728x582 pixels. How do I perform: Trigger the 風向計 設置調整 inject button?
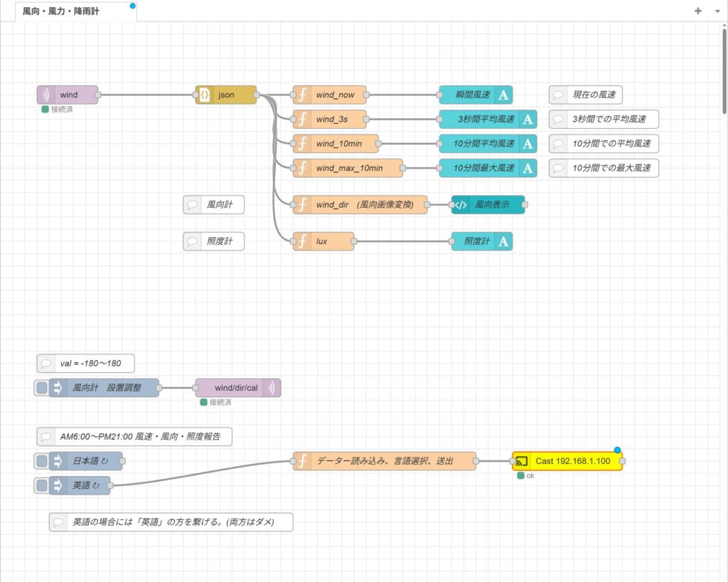coord(42,388)
